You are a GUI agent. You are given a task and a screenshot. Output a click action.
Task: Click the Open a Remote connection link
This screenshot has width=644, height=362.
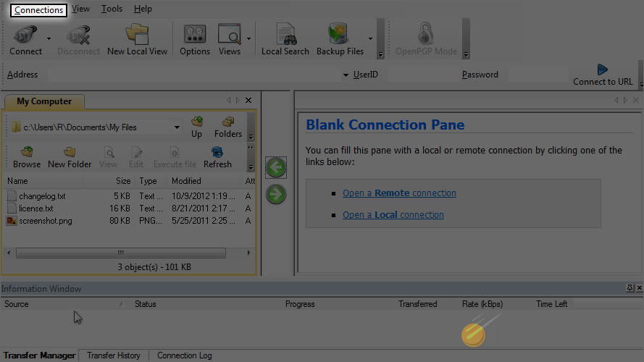pos(399,193)
